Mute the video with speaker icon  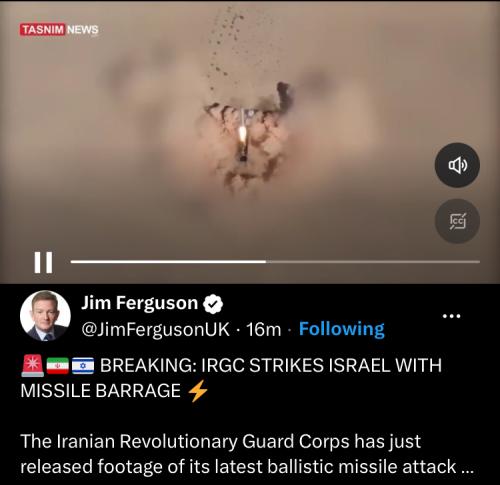tap(457, 165)
